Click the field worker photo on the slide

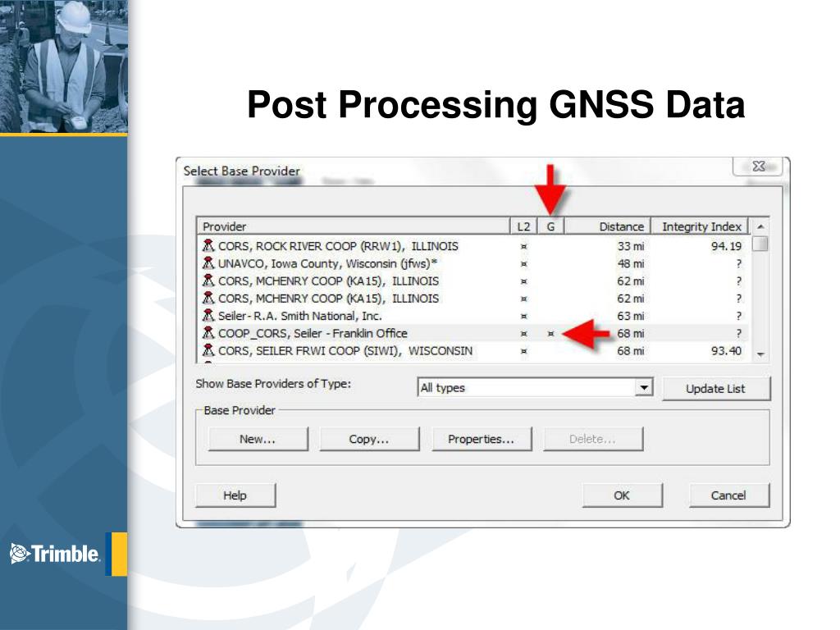[64, 66]
